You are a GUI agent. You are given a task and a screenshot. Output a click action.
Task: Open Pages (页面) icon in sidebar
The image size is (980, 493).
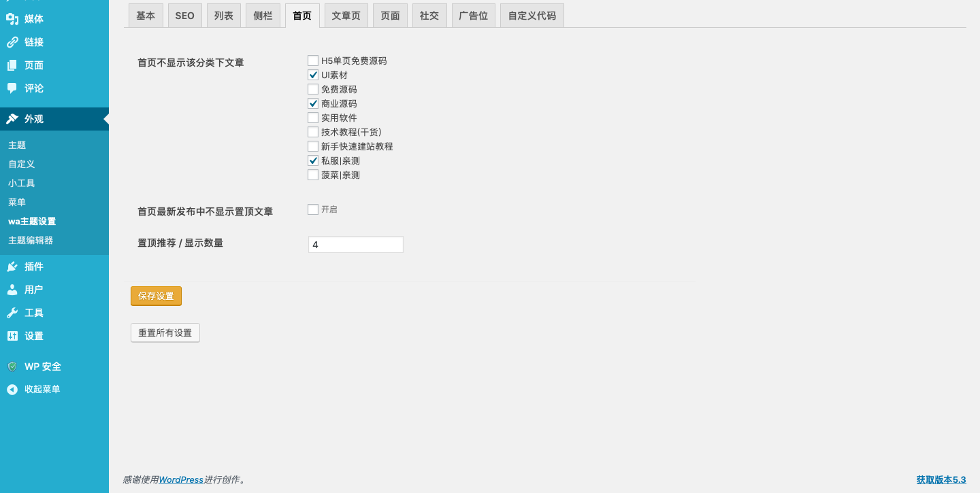(12, 65)
